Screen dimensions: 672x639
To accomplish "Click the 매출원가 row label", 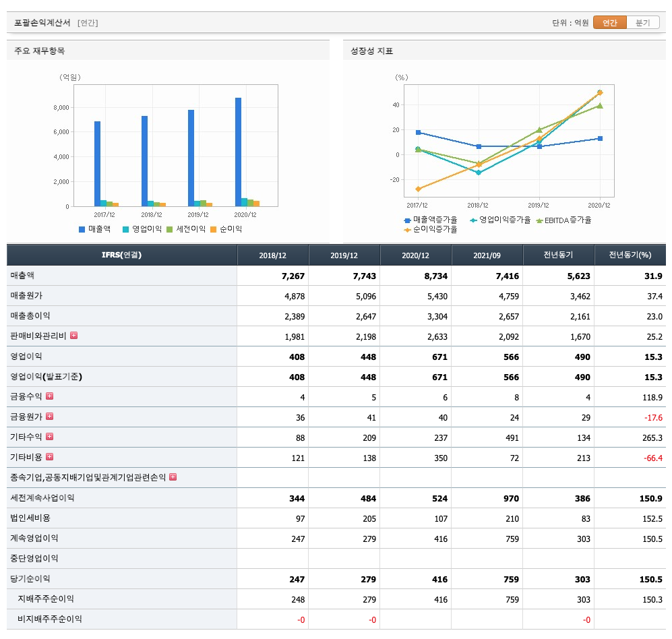I will (26, 295).
